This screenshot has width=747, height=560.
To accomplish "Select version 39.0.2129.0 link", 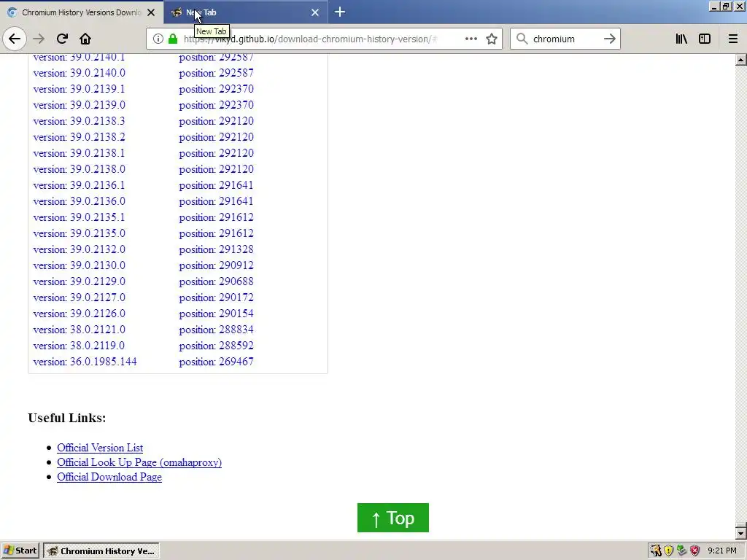I will [79, 281].
